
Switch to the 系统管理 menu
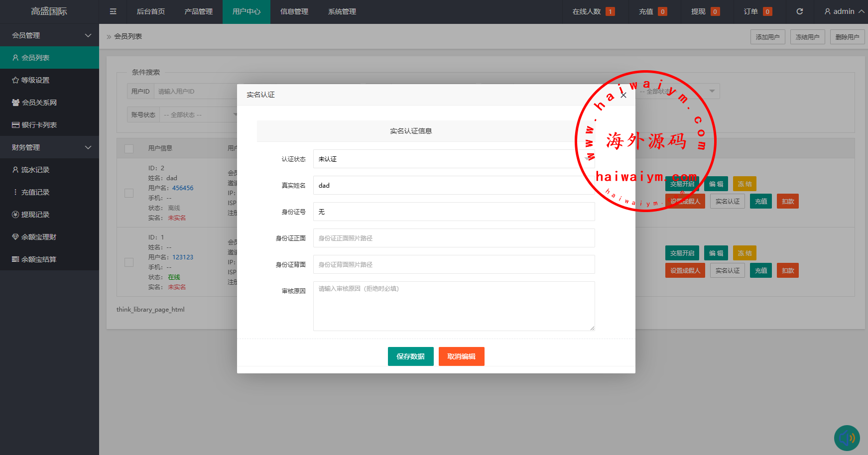pyautogui.click(x=342, y=11)
